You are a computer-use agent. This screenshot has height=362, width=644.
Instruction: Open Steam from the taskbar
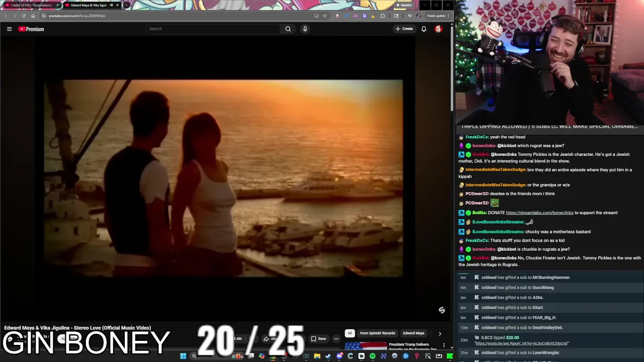[x=328, y=356]
